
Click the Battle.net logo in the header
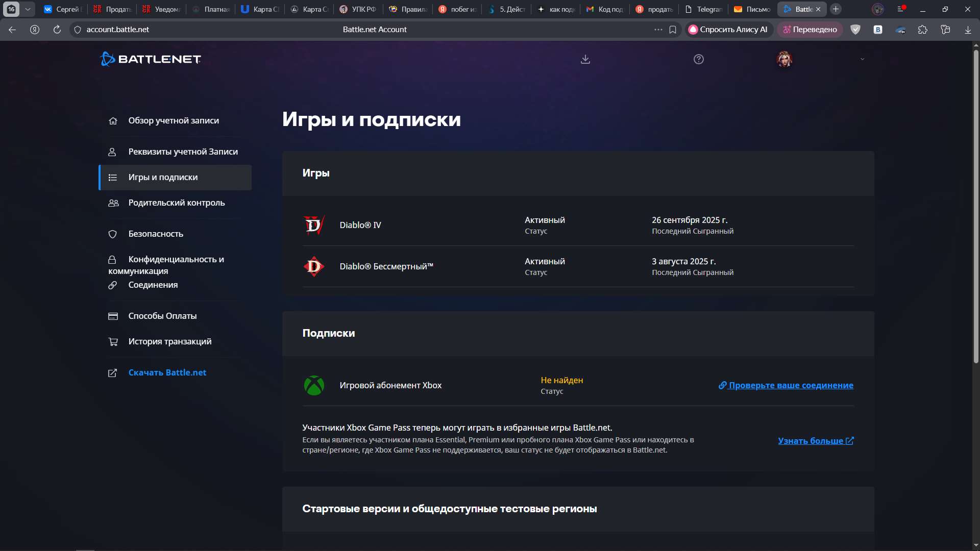(x=150, y=59)
